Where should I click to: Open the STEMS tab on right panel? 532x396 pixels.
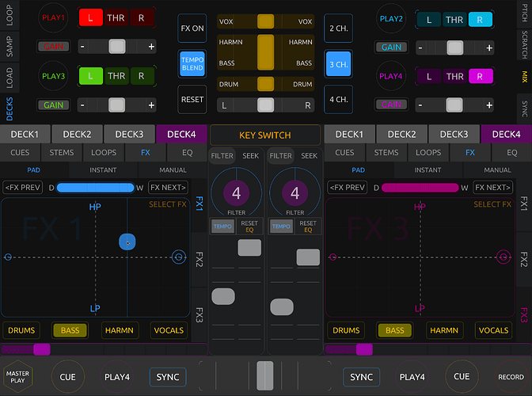(386, 152)
